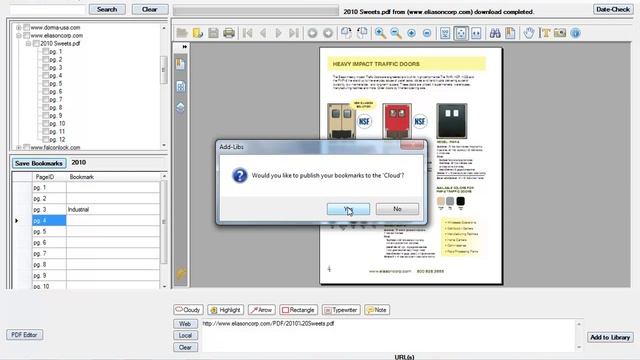The width and height of the screenshot is (640, 360).
Task: Go to the previous PDF page
Action: tap(263, 33)
